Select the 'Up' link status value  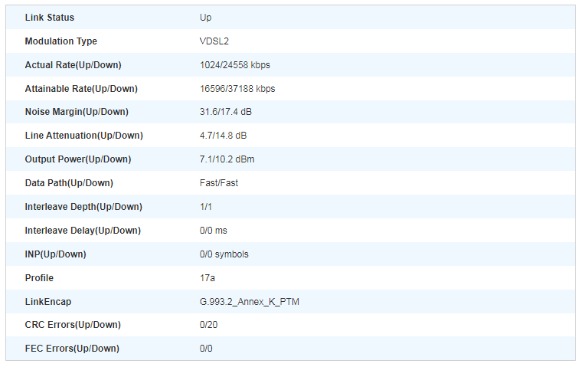click(x=205, y=18)
